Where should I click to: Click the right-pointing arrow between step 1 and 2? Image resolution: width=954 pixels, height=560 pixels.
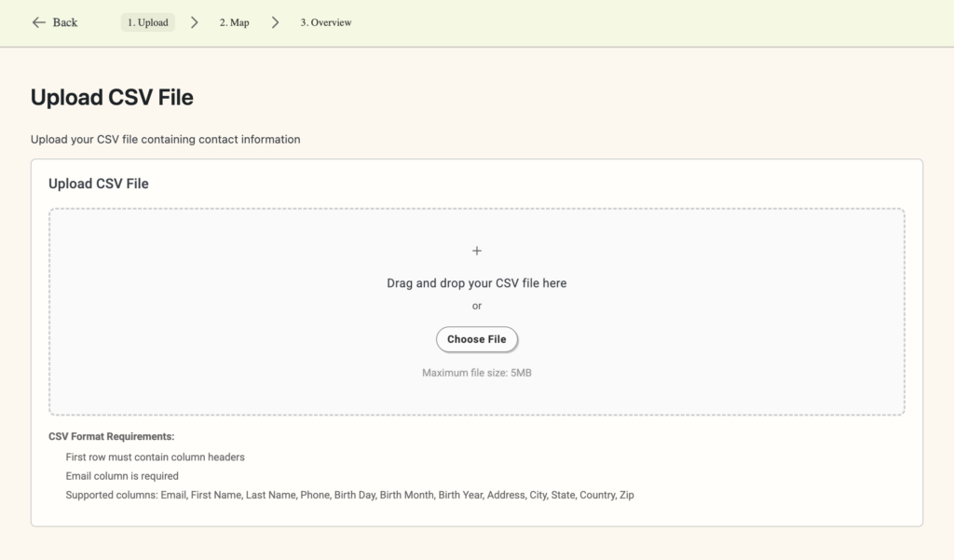(x=194, y=21)
